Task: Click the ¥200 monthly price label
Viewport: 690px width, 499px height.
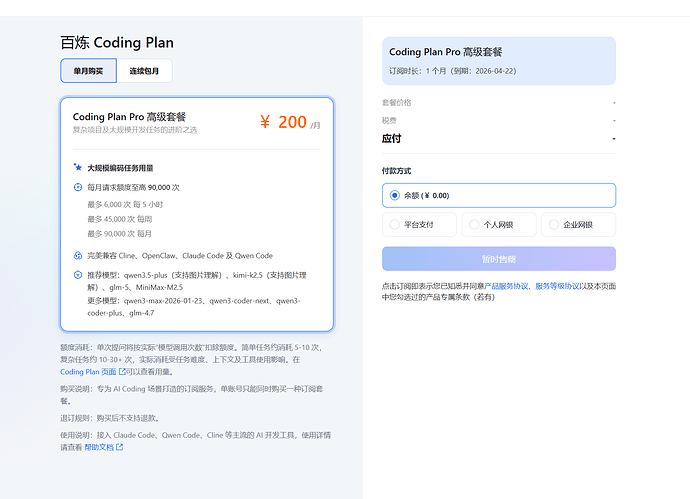Action: click(290, 122)
